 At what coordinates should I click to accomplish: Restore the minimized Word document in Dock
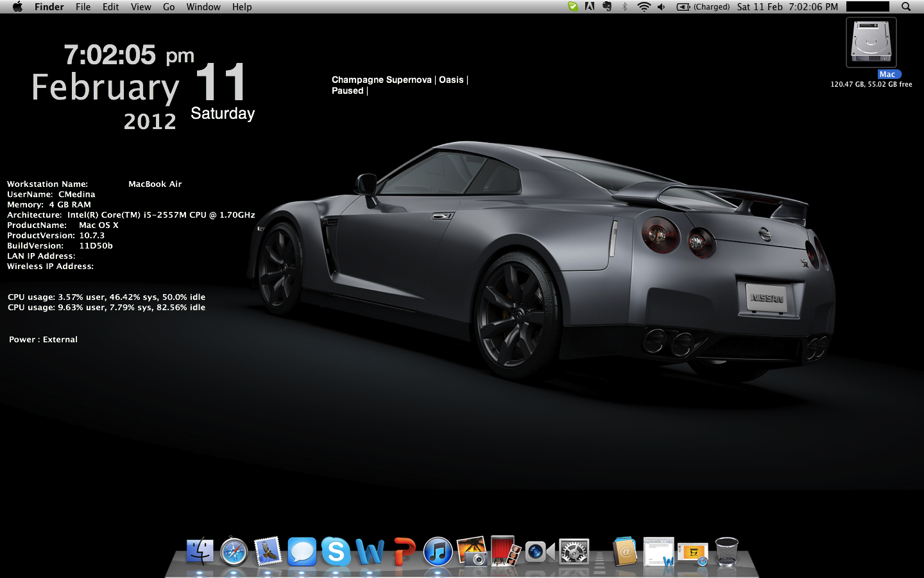pyautogui.click(x=659, y=552)
